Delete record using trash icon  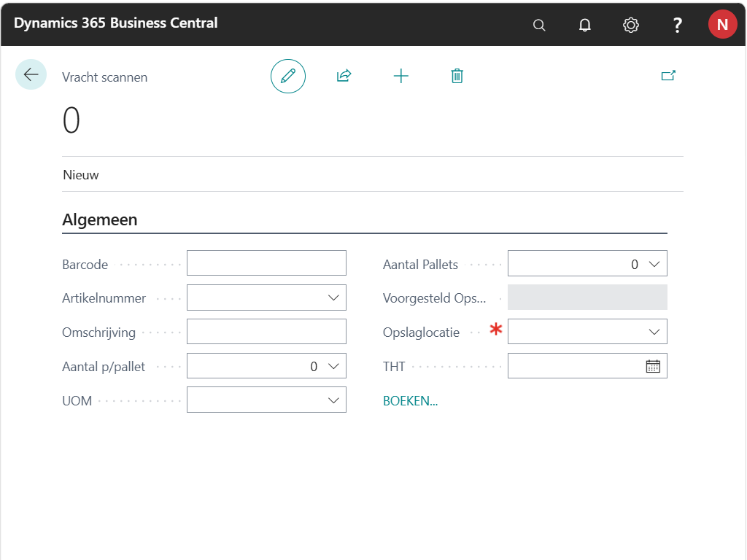pyautogui.click(x=457, y=76)
